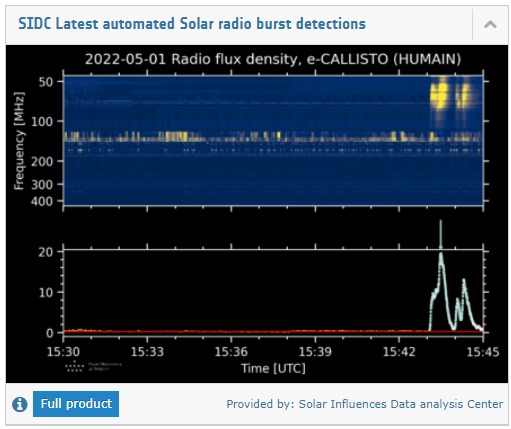
Task: Click the Time [UTC] axis title
Action: 273,369
